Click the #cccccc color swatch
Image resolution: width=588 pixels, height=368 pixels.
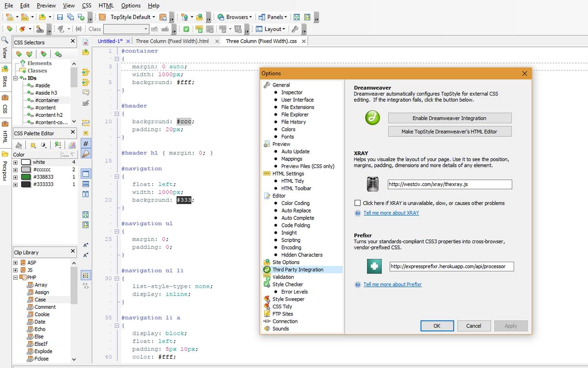pos(26,170)
